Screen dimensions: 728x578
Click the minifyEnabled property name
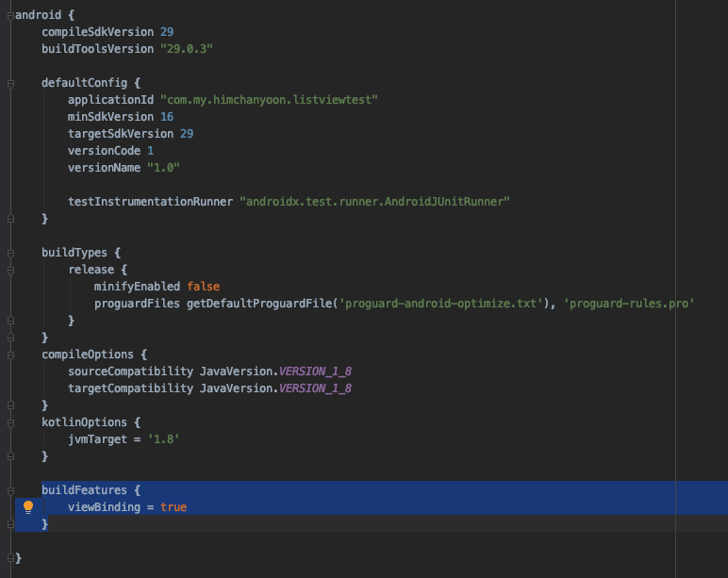tap(137, 287)
